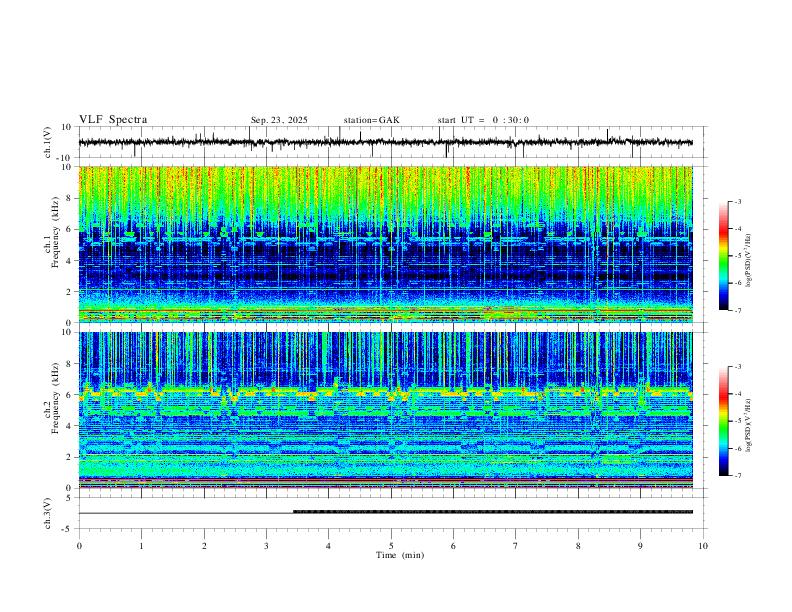Click the 'ch.1(V)' waveform axis label
The width and height of the screenshot is (792, 612).
(x=48, y=142)
